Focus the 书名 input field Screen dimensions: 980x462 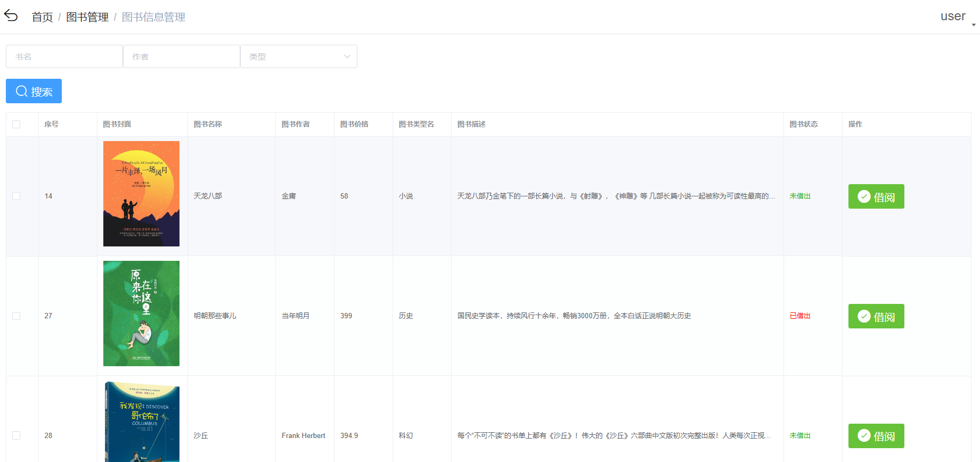pyautogui.click(x=64, y=56)
